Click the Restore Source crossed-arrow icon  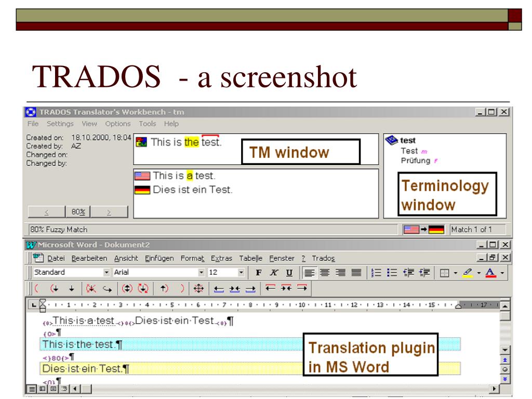click(91, 289)
